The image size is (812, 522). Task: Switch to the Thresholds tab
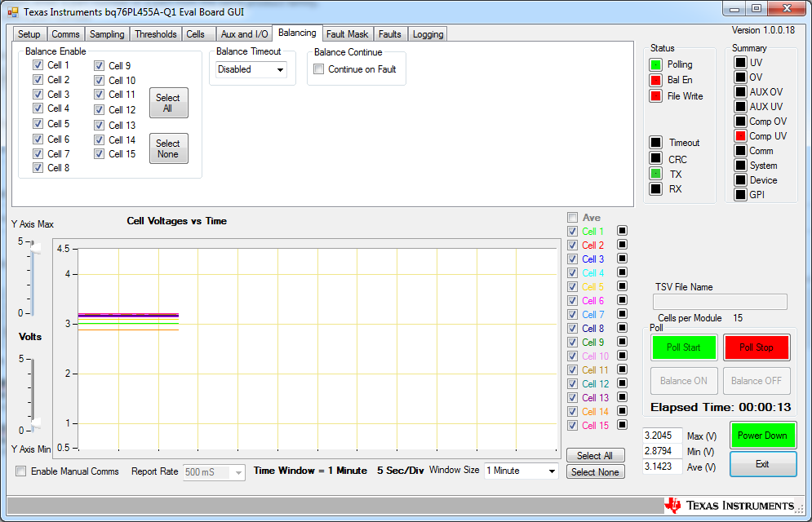pyautogui.click(x=156, y=34)
